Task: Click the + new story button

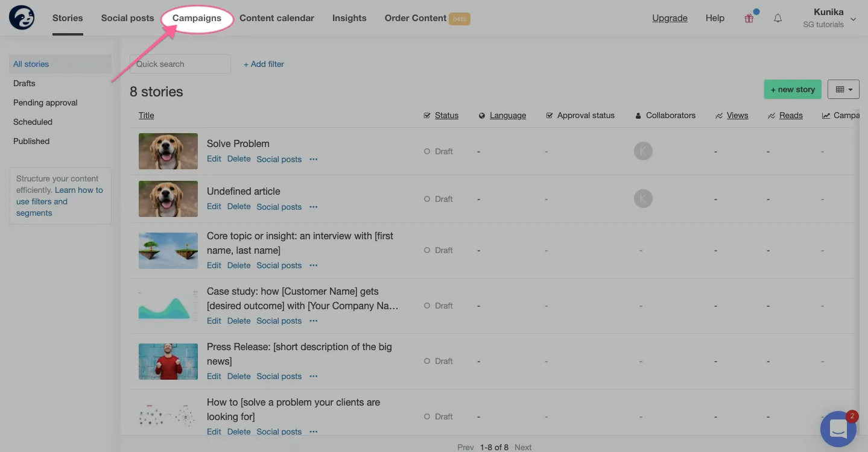Action: click(793, 89)
